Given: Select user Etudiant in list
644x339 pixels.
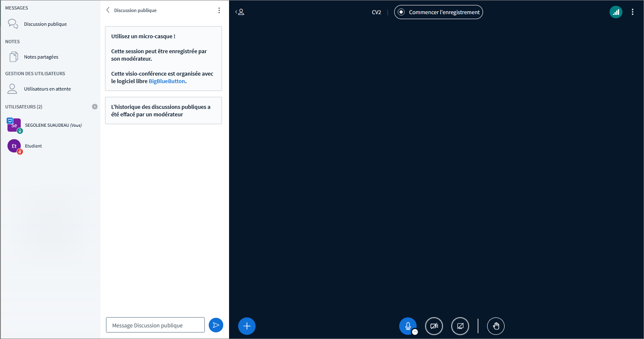Looking at the screenshot, I should click(x=33, y=146).
